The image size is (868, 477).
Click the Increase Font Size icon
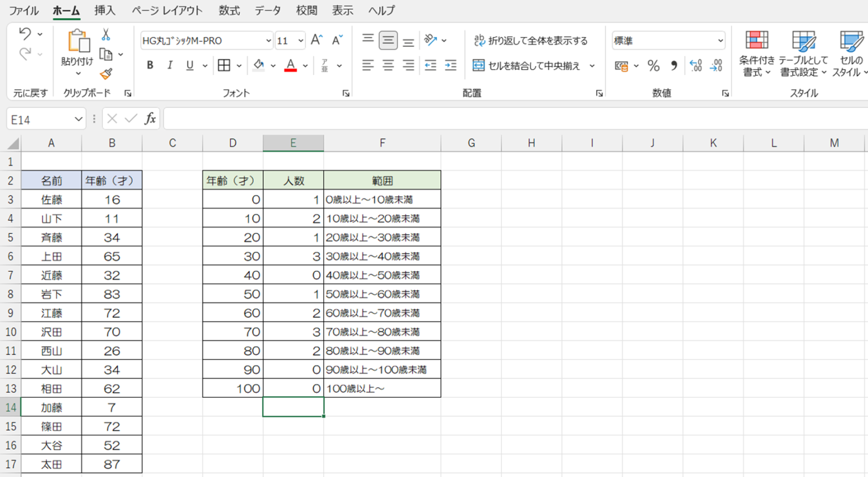(x=316, y=40)
